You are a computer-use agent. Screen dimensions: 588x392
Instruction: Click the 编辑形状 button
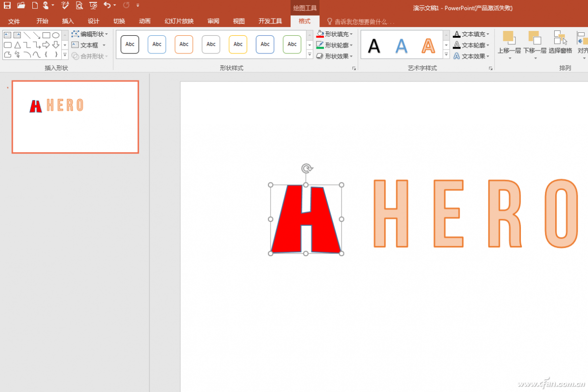(x=90, y=34)
